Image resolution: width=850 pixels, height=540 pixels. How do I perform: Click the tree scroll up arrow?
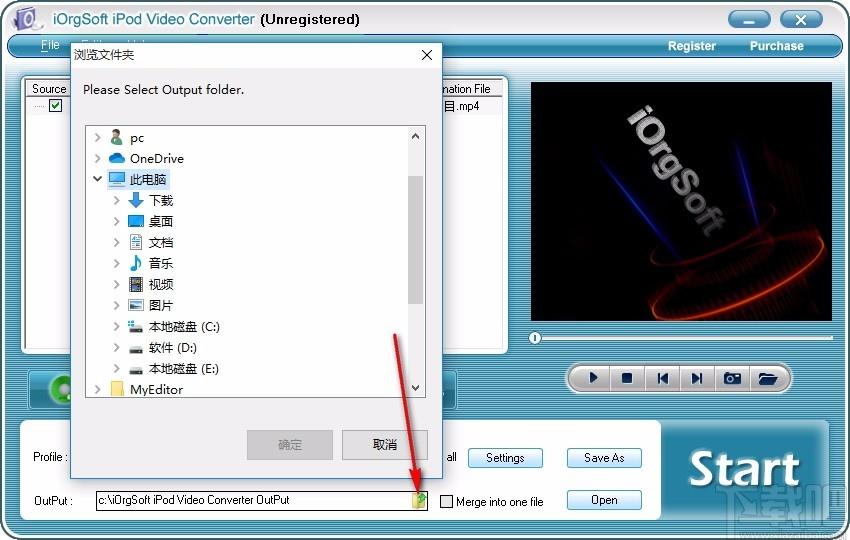[x=415, y=136]
